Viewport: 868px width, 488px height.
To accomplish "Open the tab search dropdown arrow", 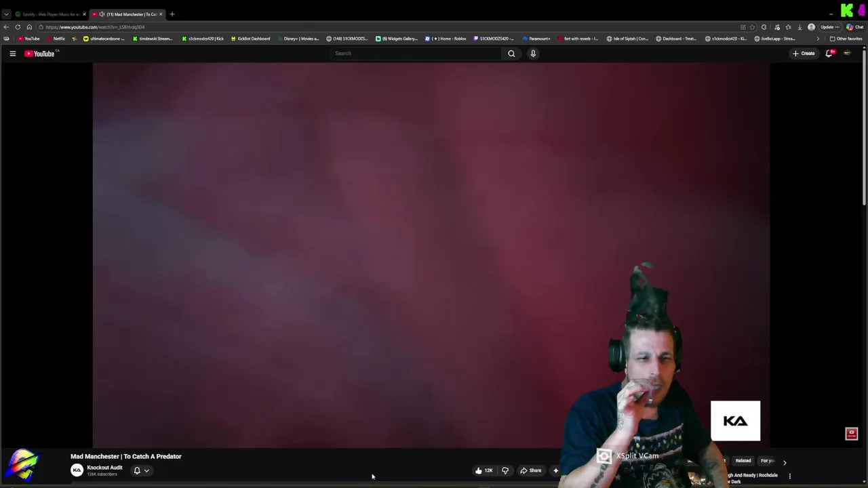I will [6, 14].
